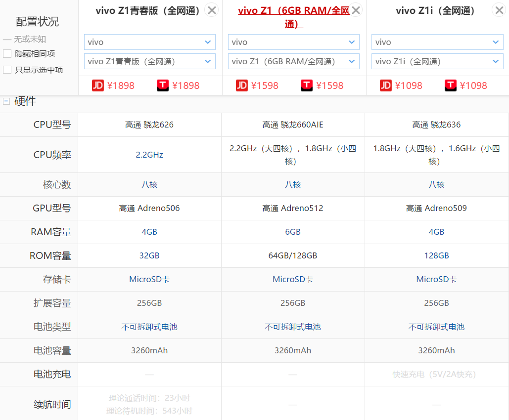Open the model dropdown for vivo Z1i（全网通）
Image resolution: width=509 pixels, height=420 pixels.
point(437,61)
